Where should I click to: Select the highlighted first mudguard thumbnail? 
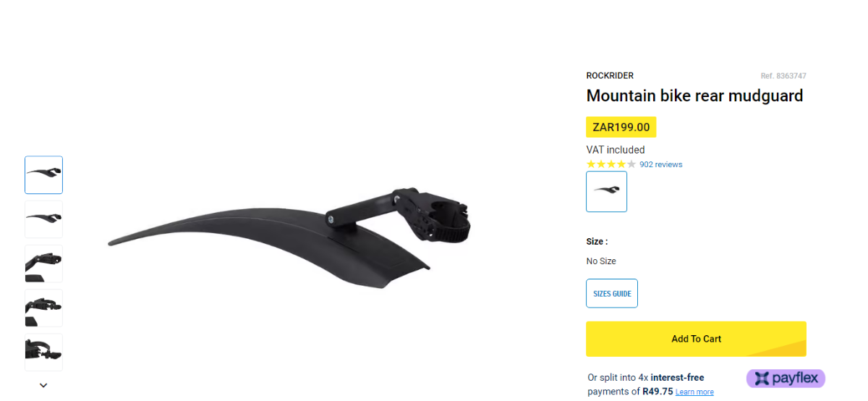[x=43, y=175]
